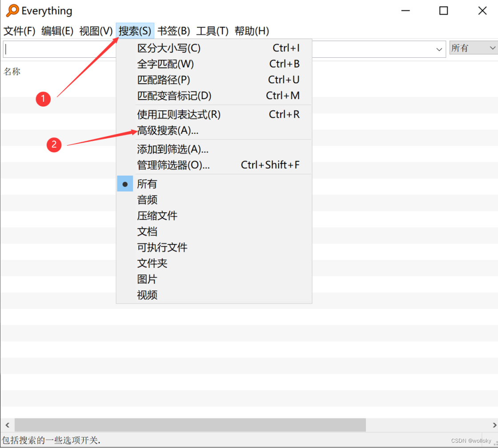This screenshot has height=448, width=498.
Task: Click the horizontal scrollbar right arrow
Action: coord(494,425)
